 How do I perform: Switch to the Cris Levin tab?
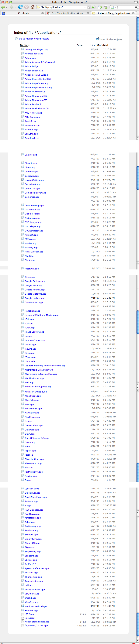pyautogui.click(x=23, y=13)
